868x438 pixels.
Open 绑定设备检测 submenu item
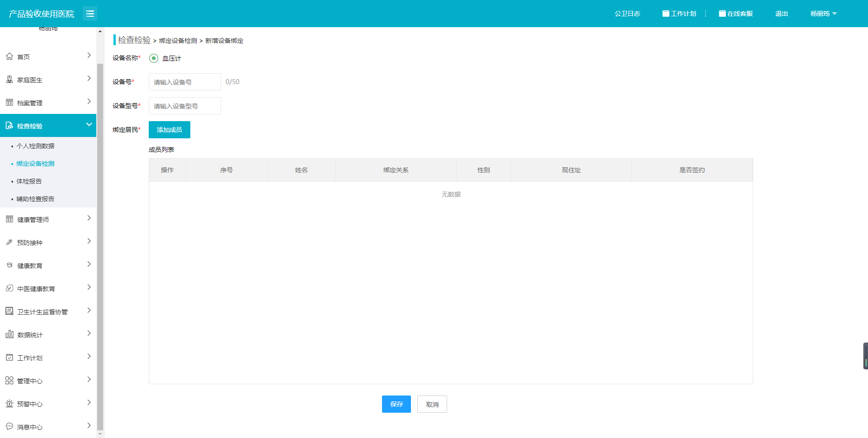tap(35, 164)
